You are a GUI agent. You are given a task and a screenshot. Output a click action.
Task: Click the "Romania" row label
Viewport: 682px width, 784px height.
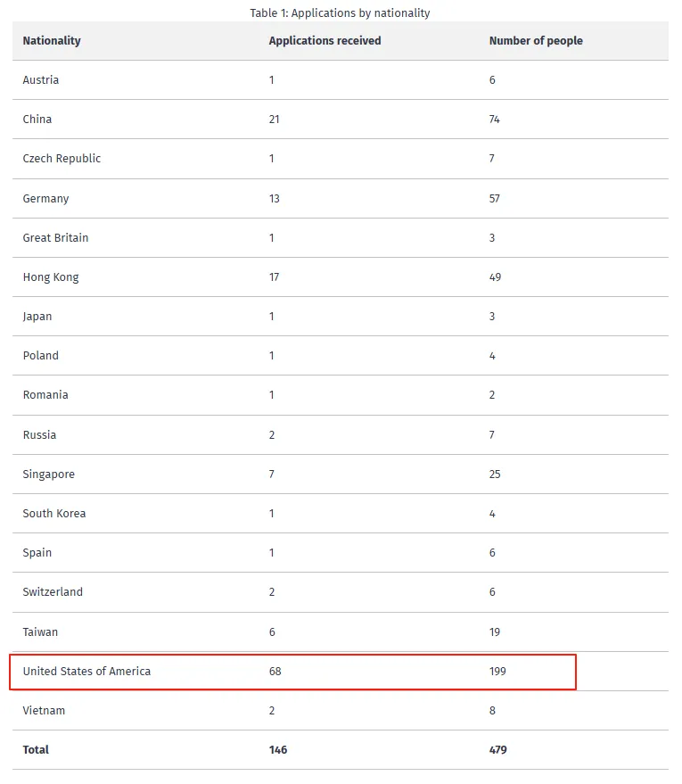pos(45,395)
